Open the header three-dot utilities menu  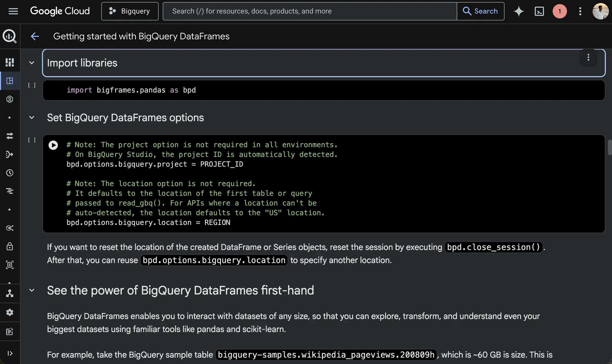580,11
